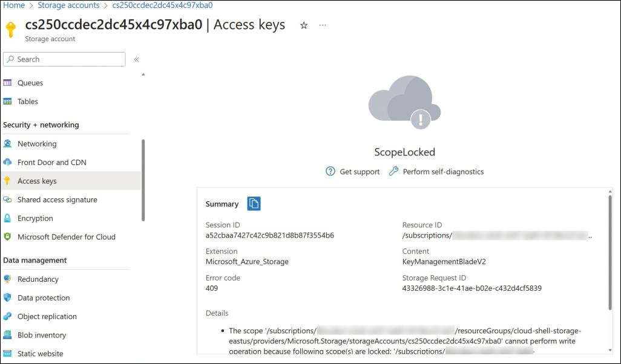Click the Perform self-diagnostics wrench icon
621x364 pixels.
[393, 171]
